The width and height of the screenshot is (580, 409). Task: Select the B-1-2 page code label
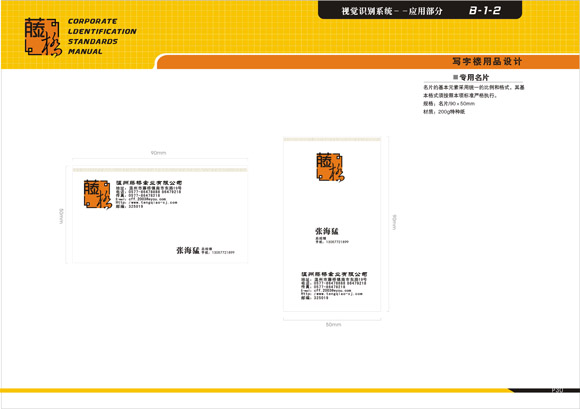[x=485, y=10]
